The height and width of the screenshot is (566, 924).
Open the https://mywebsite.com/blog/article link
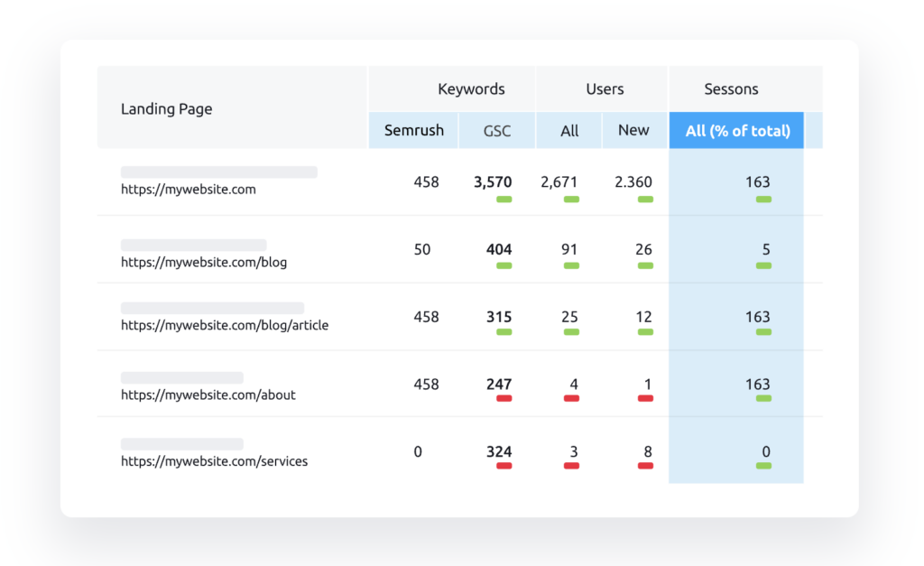[225, 325]
